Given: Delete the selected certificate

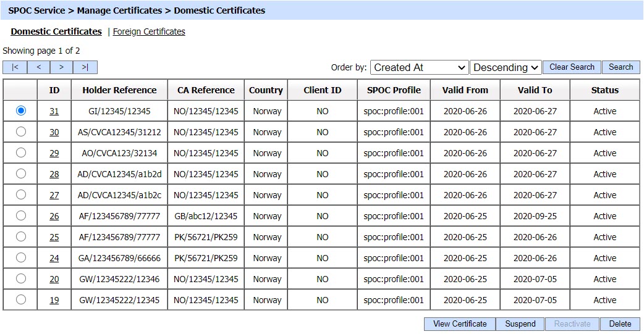Looking at the screenshot, I should coord(620,324).
